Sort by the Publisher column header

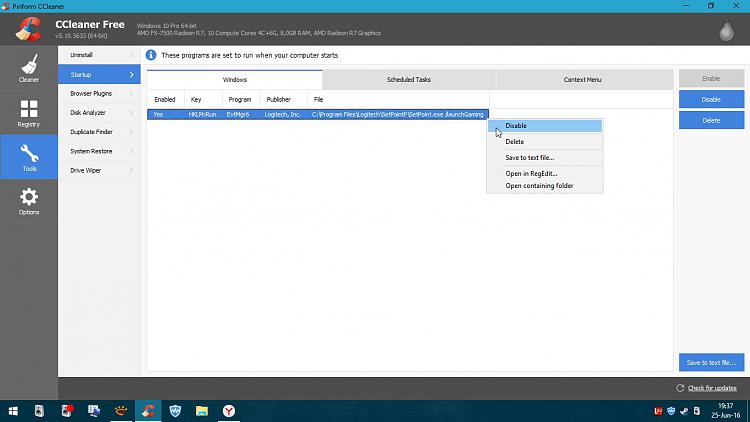click(x=284, y=100)
